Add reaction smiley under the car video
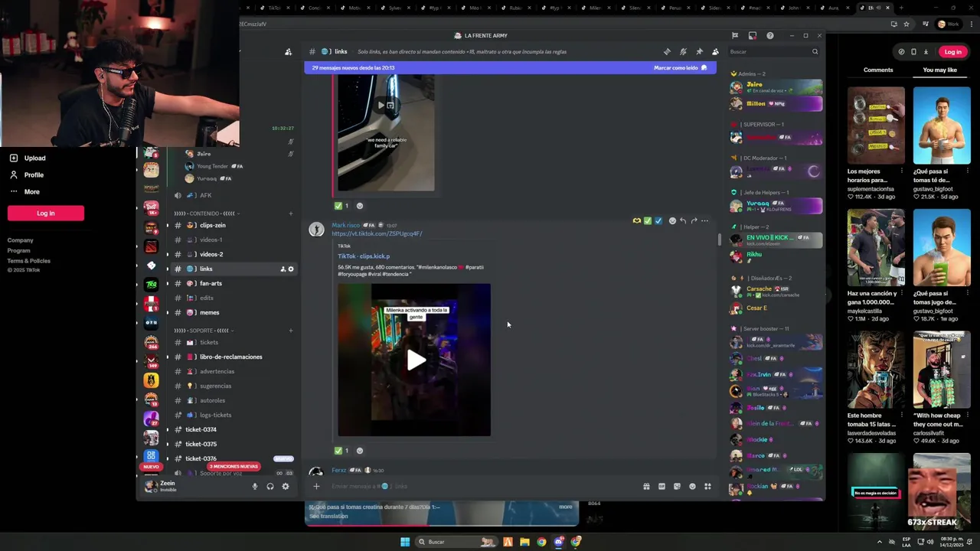Screen dimensions: 980x551 [360, 206]
